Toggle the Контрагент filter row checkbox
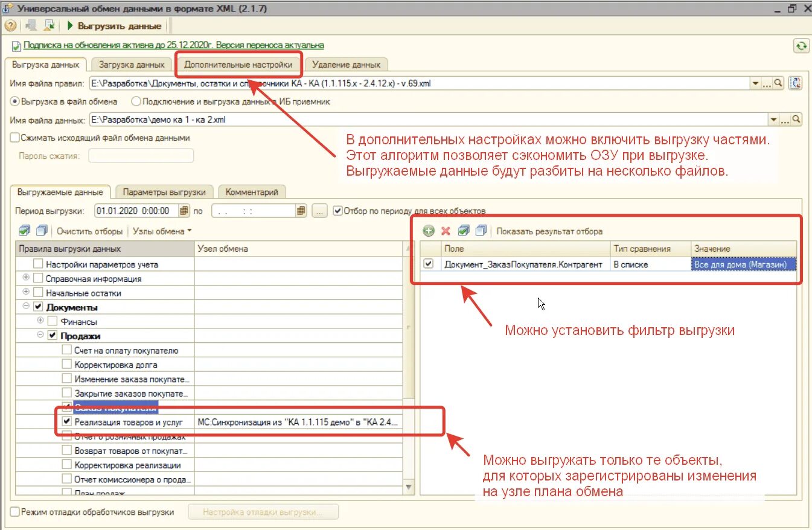 429,264
